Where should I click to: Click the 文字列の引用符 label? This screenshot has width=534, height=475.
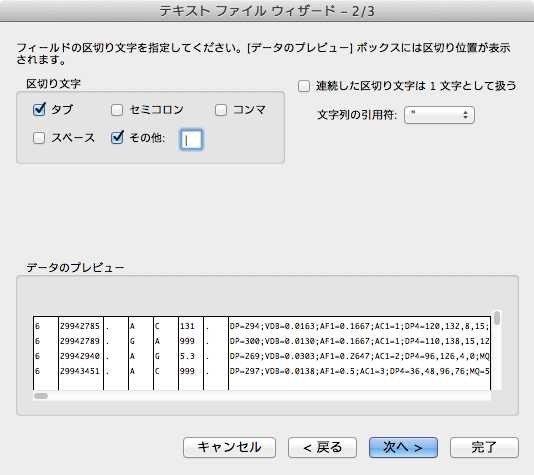357,115
